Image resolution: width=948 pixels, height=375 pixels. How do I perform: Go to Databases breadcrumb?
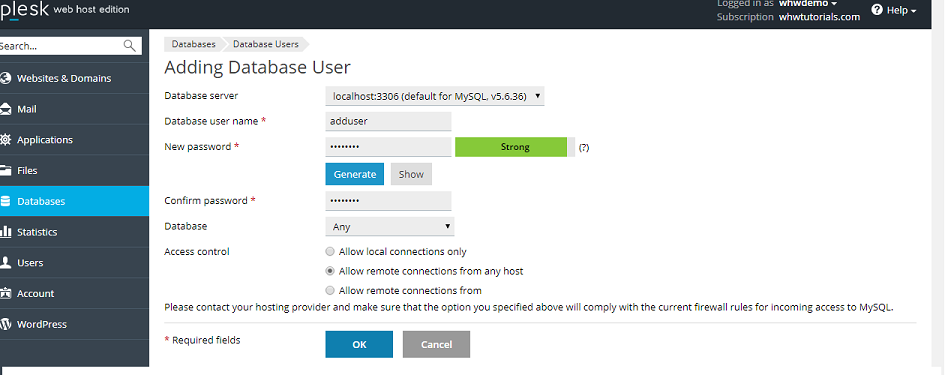193,44
